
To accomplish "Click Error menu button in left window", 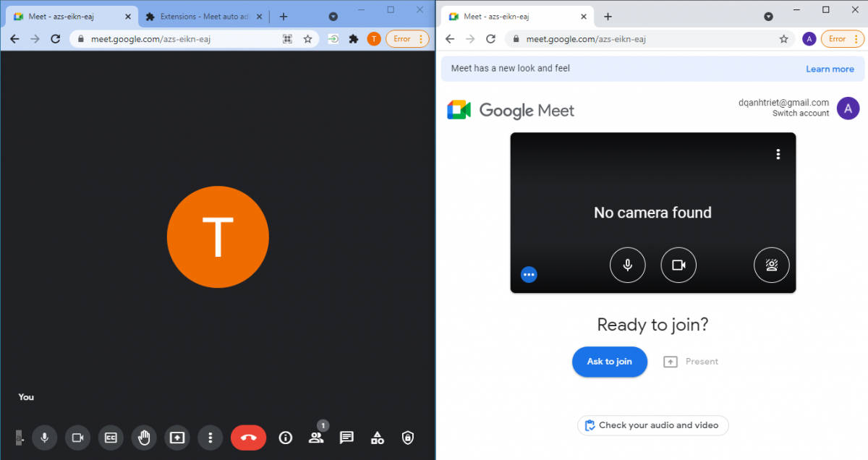I will [407, 39].
